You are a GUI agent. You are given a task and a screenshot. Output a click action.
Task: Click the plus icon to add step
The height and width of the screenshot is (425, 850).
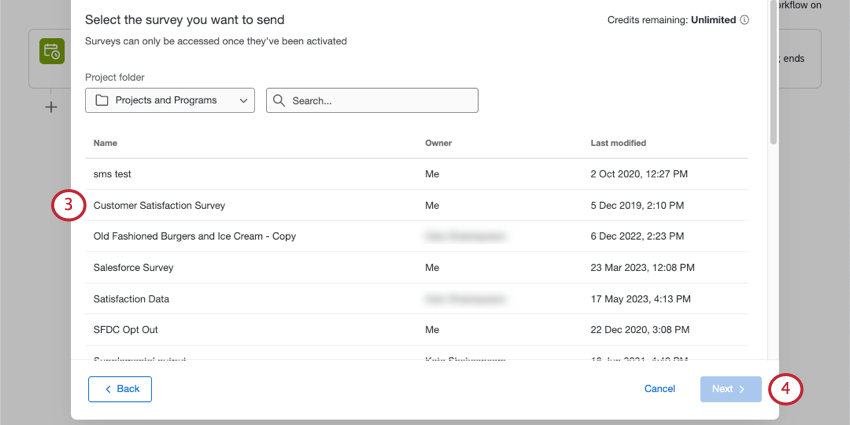click(51, 106)
